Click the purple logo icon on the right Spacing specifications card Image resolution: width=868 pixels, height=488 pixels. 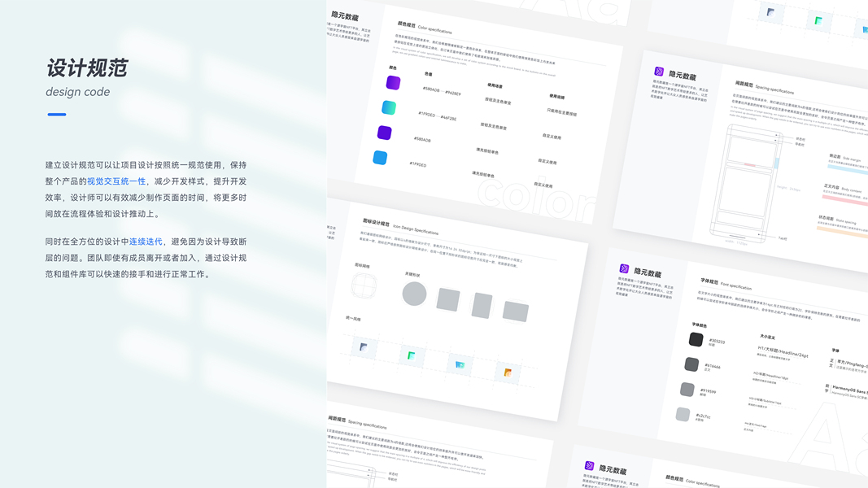659,71
